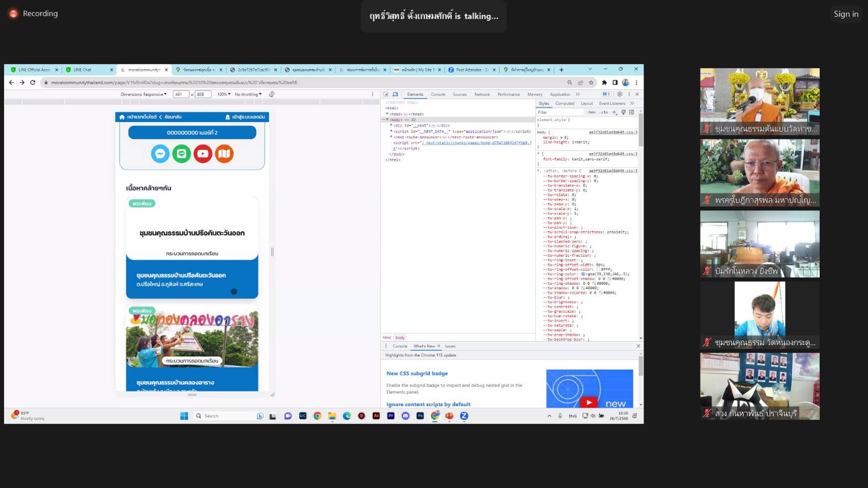Open the Dimensions Responsive dropdown
Viewport: 868px width, 488px height.
(x=143, y=95)
